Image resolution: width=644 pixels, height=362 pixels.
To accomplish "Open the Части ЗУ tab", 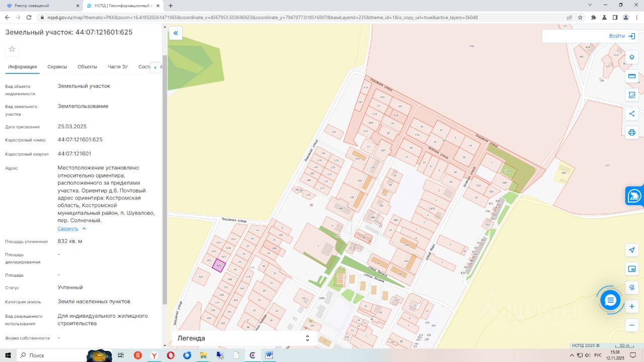I will tap(118, 67).
